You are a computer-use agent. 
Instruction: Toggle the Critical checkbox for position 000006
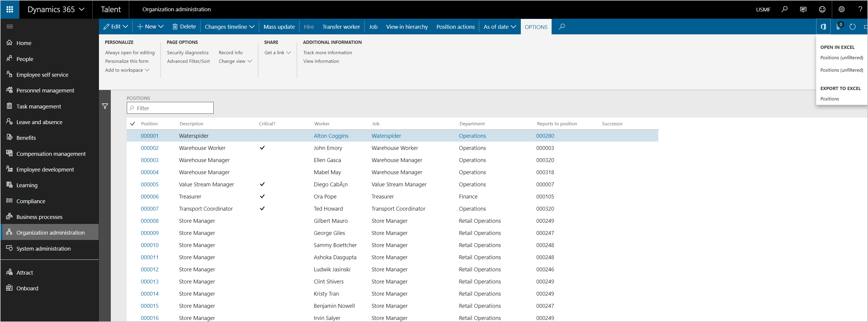point(261,196)
